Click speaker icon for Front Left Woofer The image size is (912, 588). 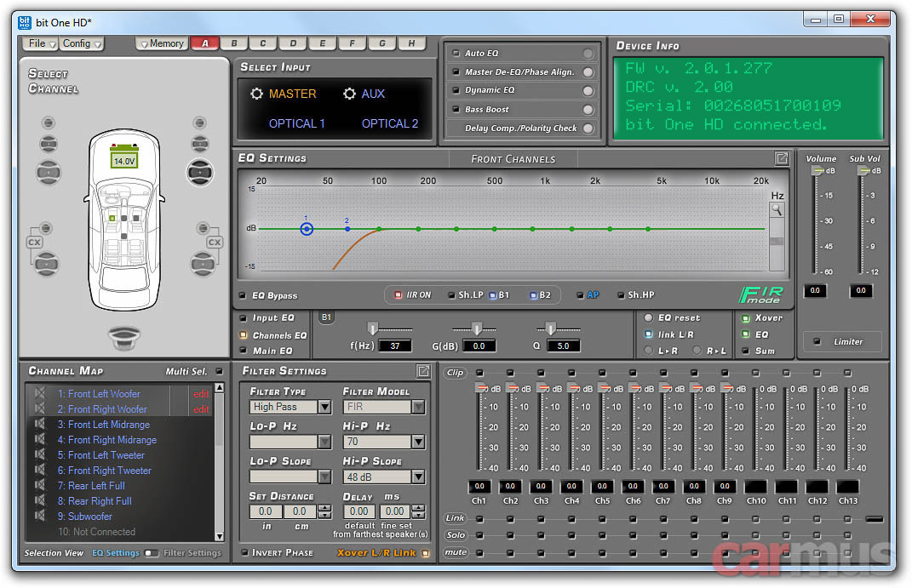point(39,393)
